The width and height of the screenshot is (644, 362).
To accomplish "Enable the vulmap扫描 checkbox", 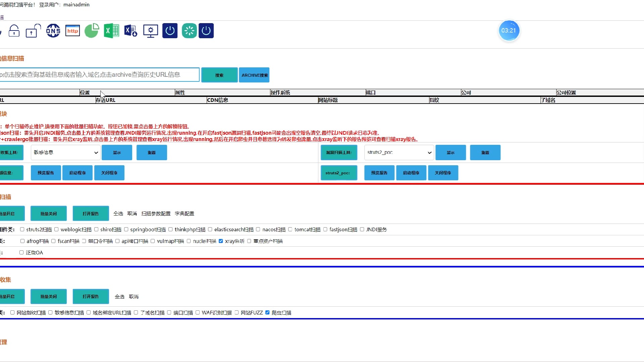I will 153,241.
